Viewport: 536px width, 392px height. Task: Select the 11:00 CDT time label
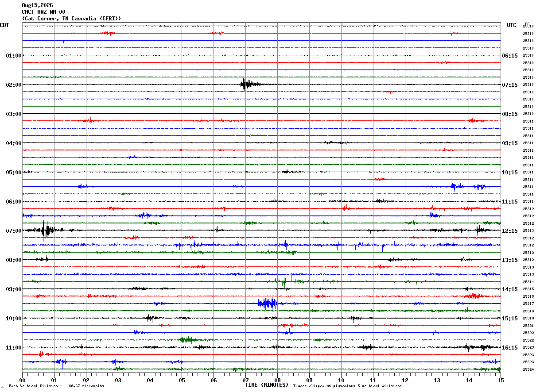tap(14, 348)
